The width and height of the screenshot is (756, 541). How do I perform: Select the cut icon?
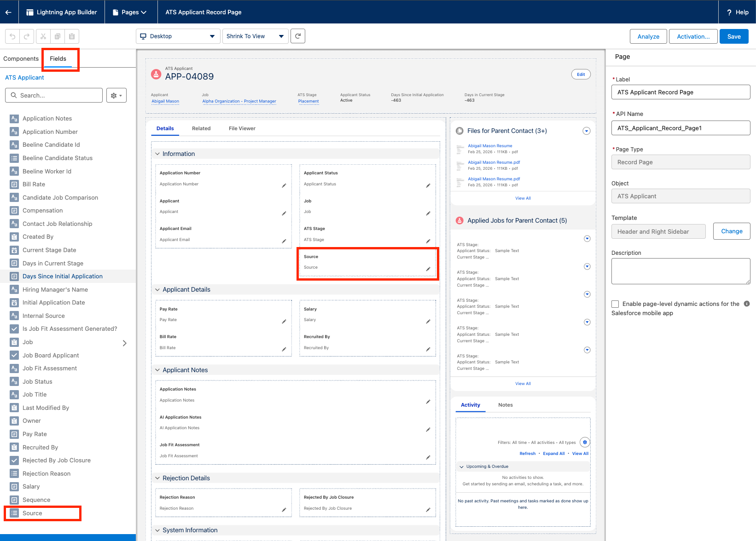pos(42,36)
